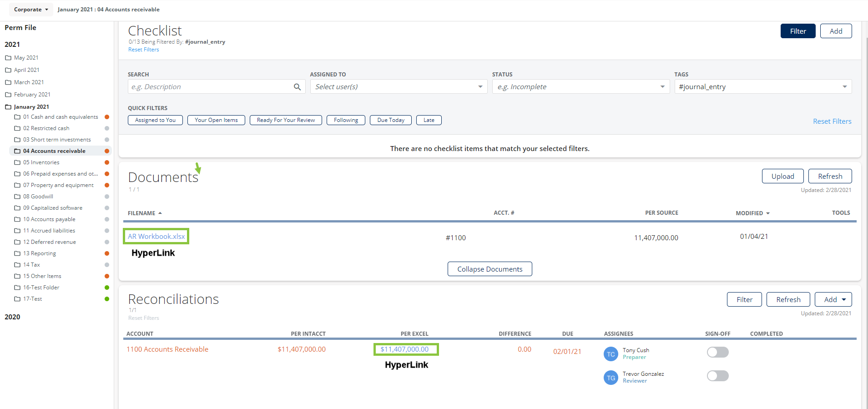Click green status dot for 17-Test
868x409 pixels.
pyautogui.click(x=107, y=299)
